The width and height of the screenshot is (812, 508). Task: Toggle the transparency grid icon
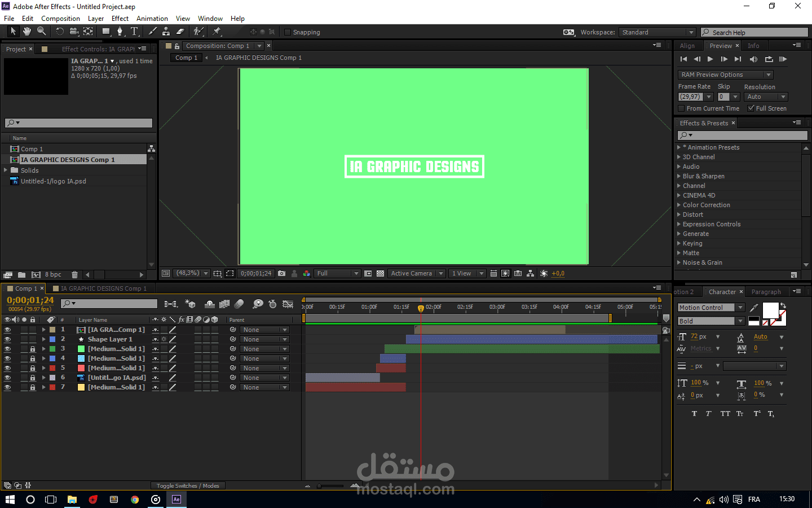point(381,273)
